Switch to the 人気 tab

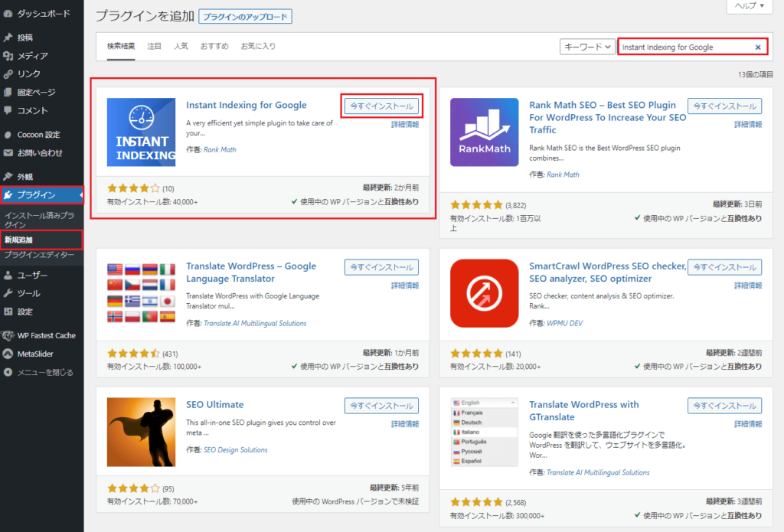click(181, 46)
